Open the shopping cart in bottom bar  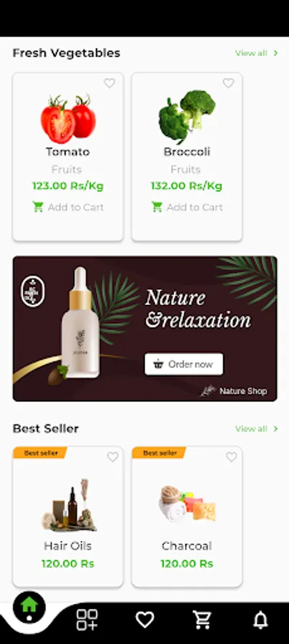[x=202, y=620]
